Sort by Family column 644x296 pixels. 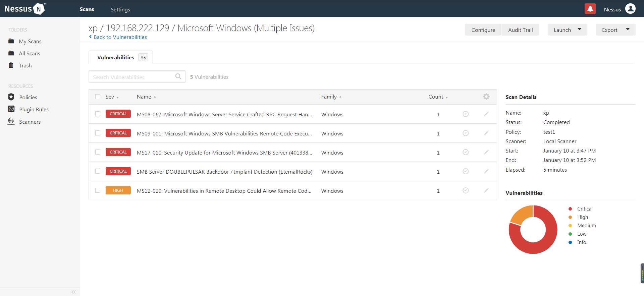click(331, 97)
